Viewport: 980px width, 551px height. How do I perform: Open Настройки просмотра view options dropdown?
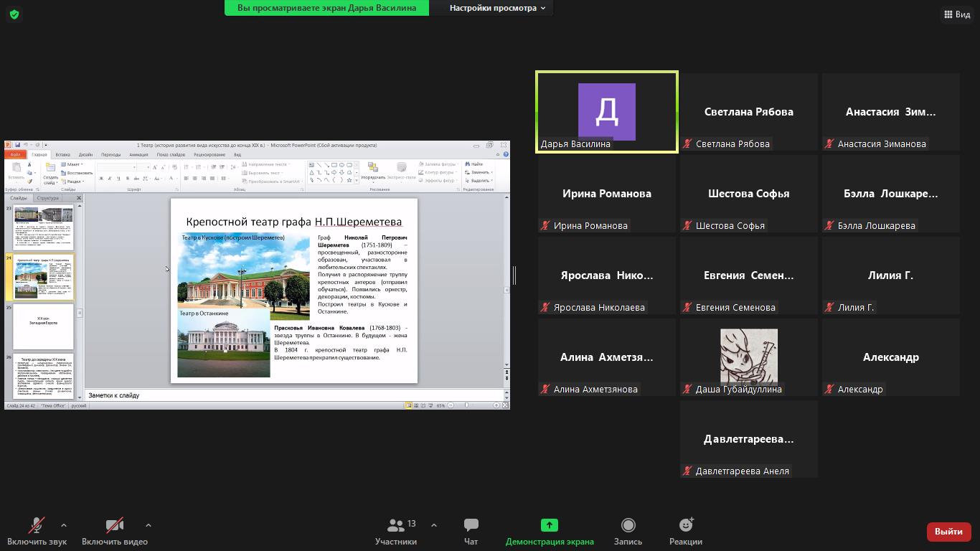point(497,8)
